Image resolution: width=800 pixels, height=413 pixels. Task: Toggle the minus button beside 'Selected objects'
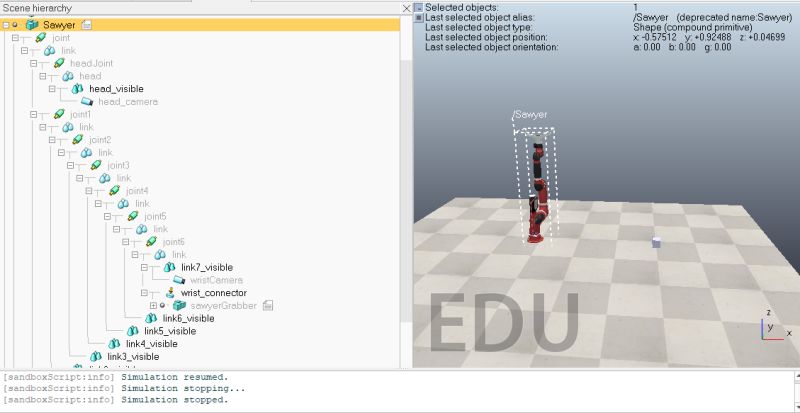click(x=418, y=8)
